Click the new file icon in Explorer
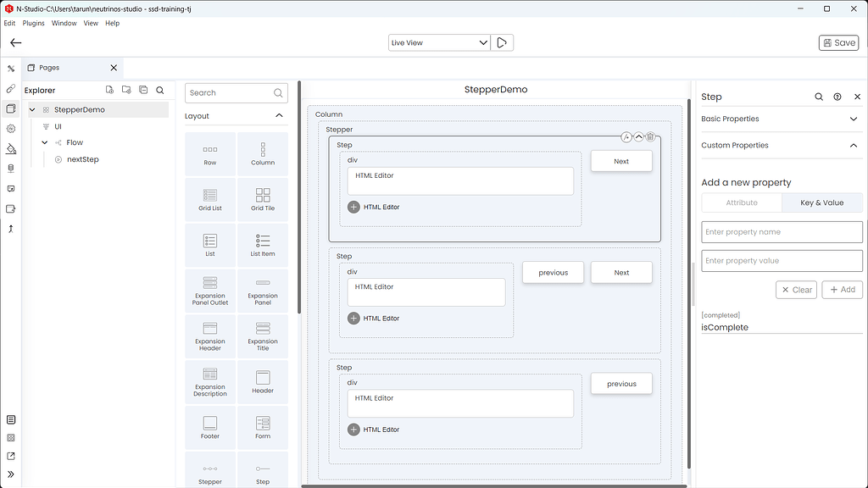 pos(109,90)
